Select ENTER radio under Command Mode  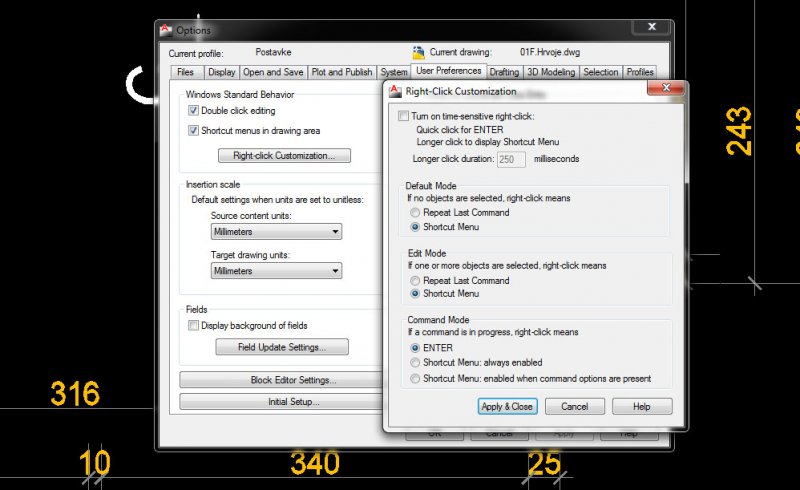pyautogui.click(x=415, y=348)
